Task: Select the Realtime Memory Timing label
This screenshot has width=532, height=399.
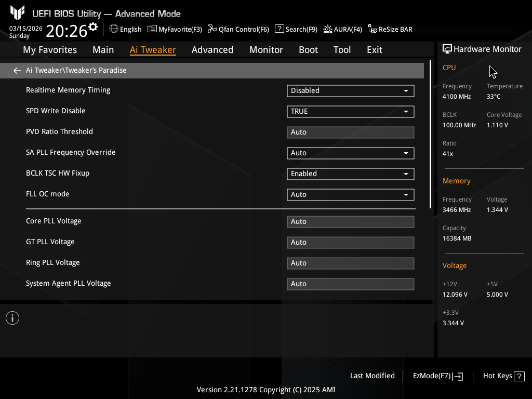Action: tap(68, 90)
